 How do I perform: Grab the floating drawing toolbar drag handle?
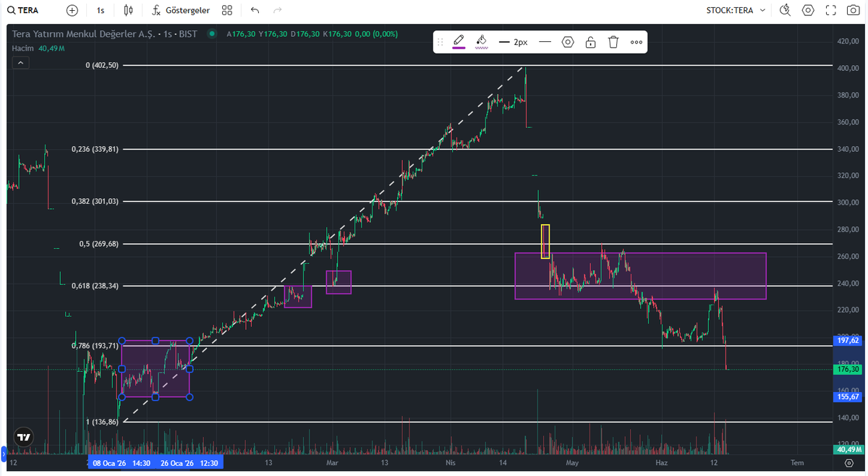[440, 42]
